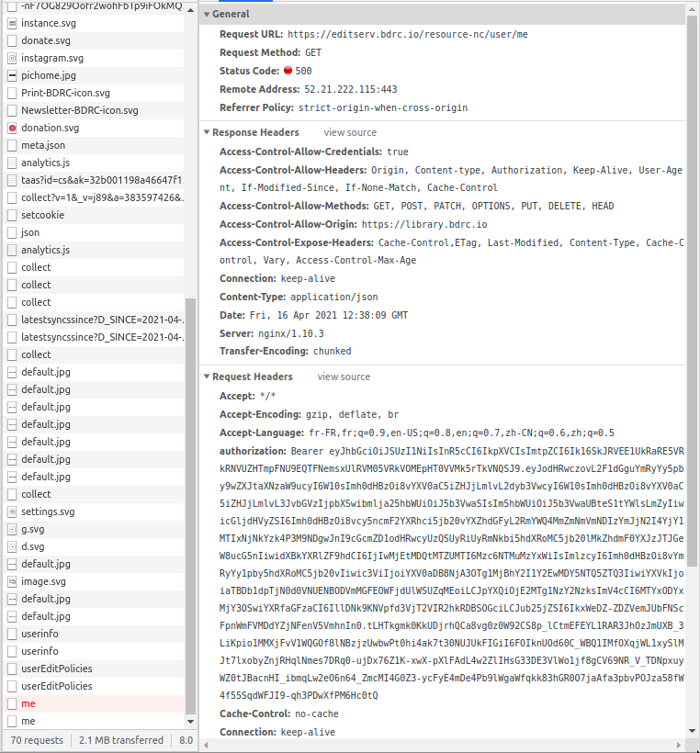Click the headers panel scroll down arrow
This screenshot has width=700, height=753.
[692, 731]
